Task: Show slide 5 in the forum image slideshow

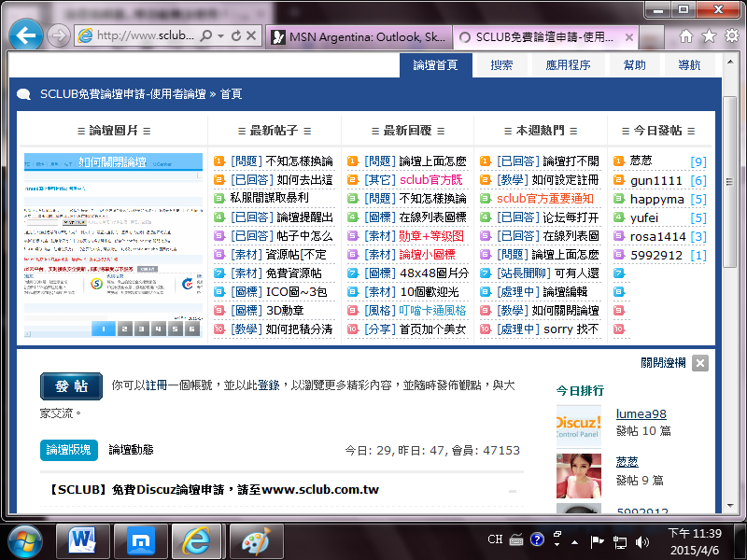Action: [176, 329]
